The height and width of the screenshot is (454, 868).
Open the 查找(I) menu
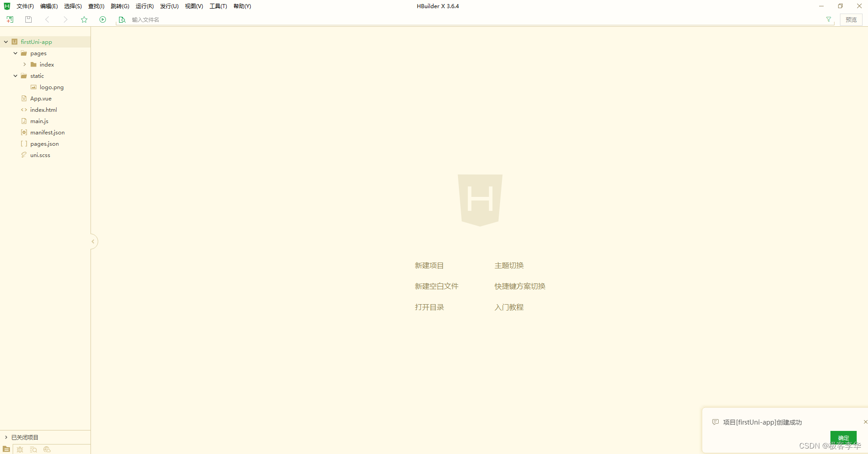pos(96,6)
